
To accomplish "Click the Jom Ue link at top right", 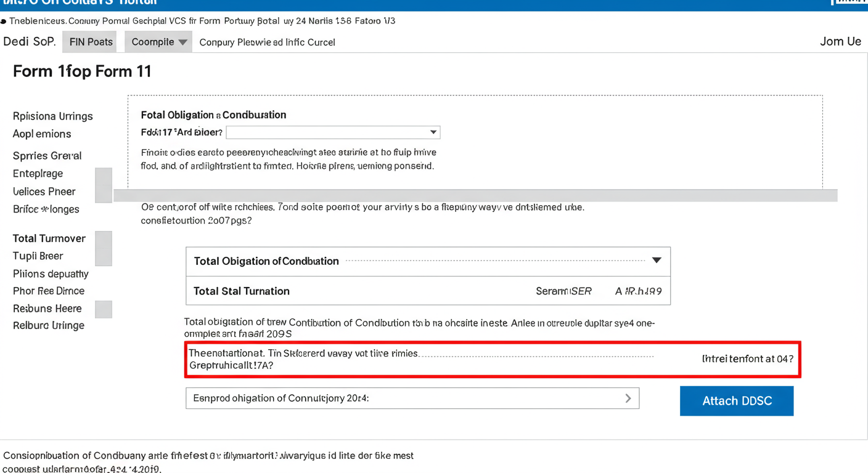I will tap(840, 41).
